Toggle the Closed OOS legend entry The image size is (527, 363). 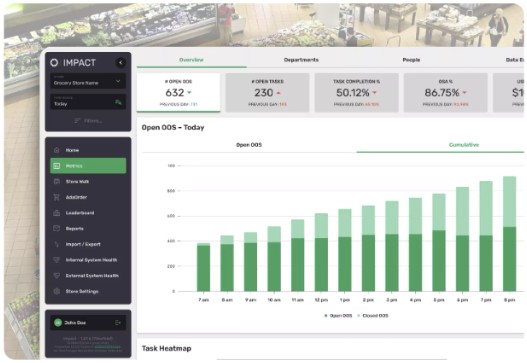(373, 316)
